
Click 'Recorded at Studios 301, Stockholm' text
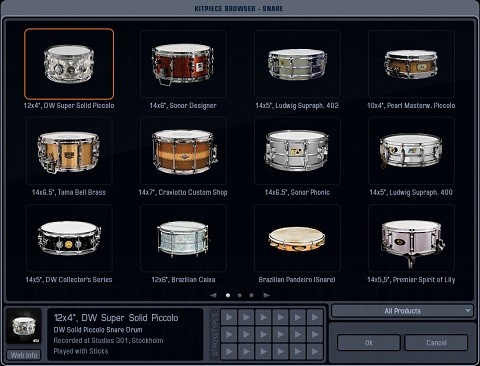tap(108, 341)
